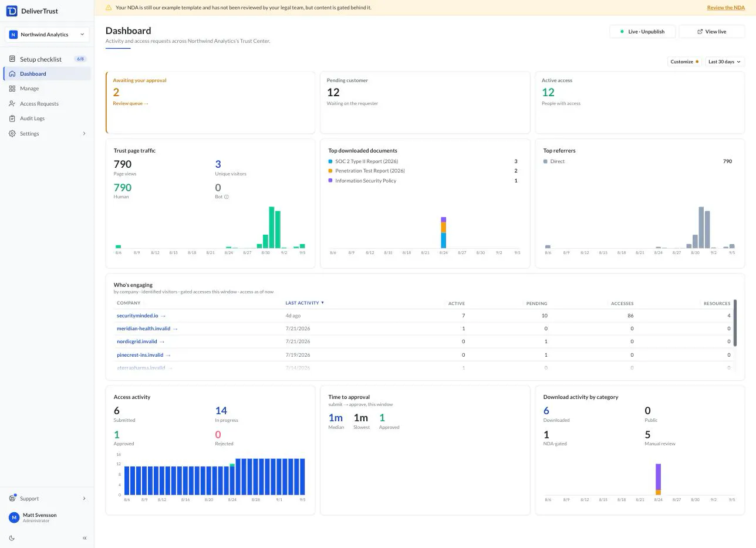Image resolution: width=756 pixels, height=548 pixels.
Task: Click the DeliverTrust logo icon
Action: pos(12,11)
